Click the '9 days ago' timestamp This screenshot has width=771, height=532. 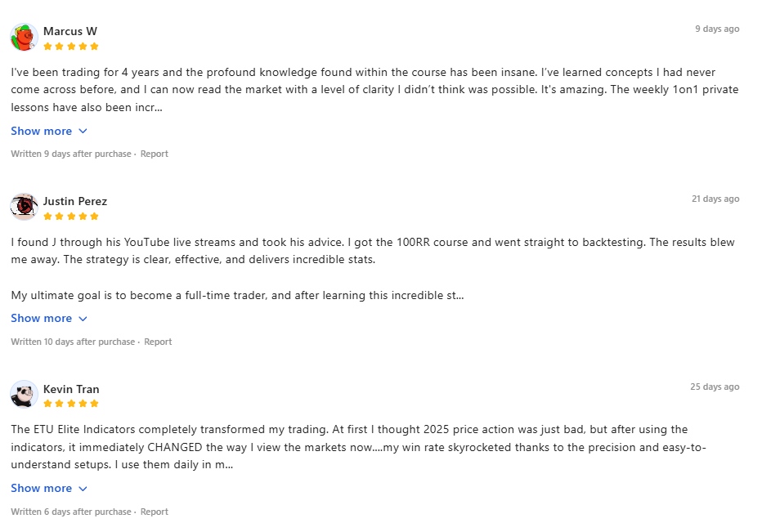717,29
